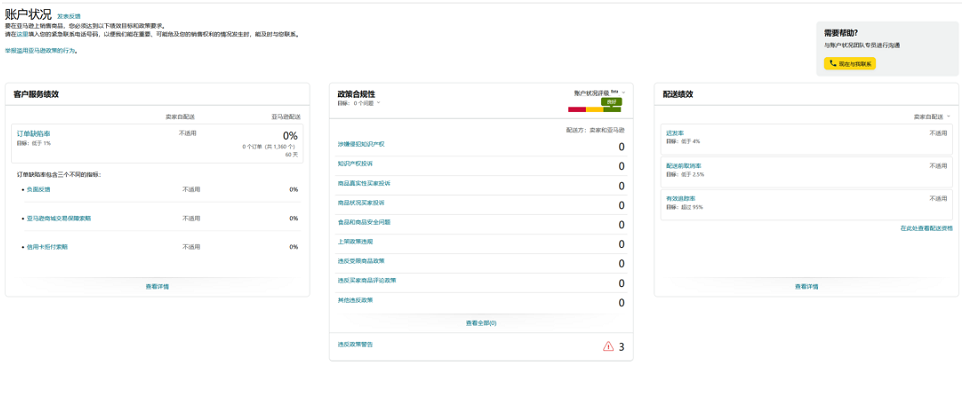Click the 0 个订单 (共 1,360 个) text

click(x=269, y=147)
